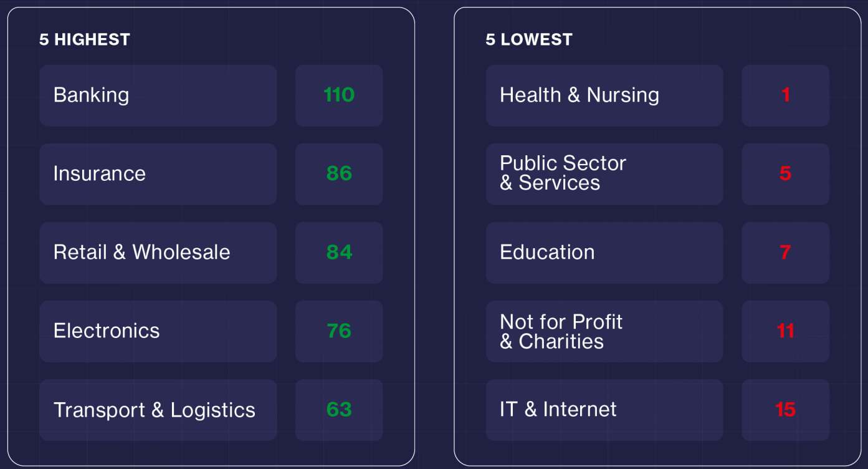Click the red 1 score box
The image size is (868, 469).
point(785,95)
